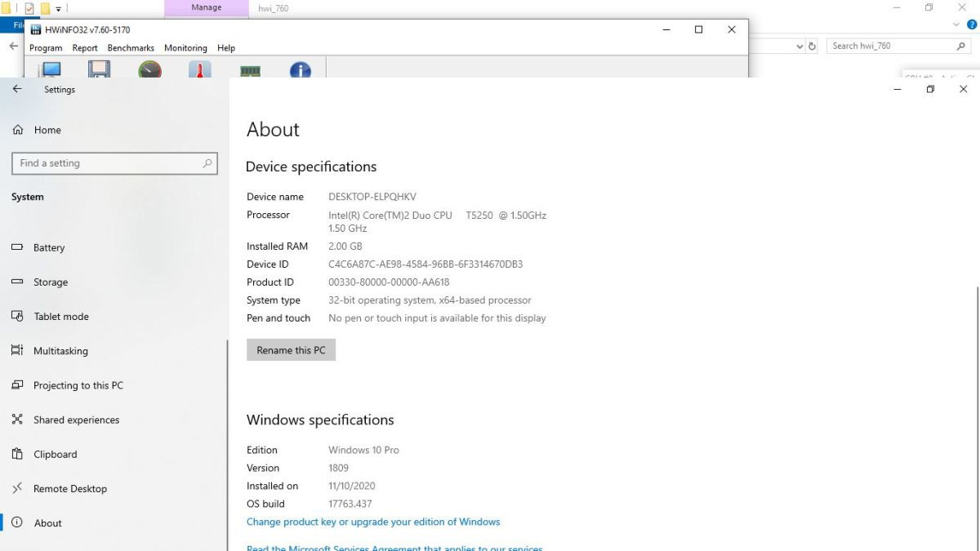This screenshot has width=980, height=551.
Task: Click magnifier icon in Explorer search box
Action: click(x=961, y=47)
